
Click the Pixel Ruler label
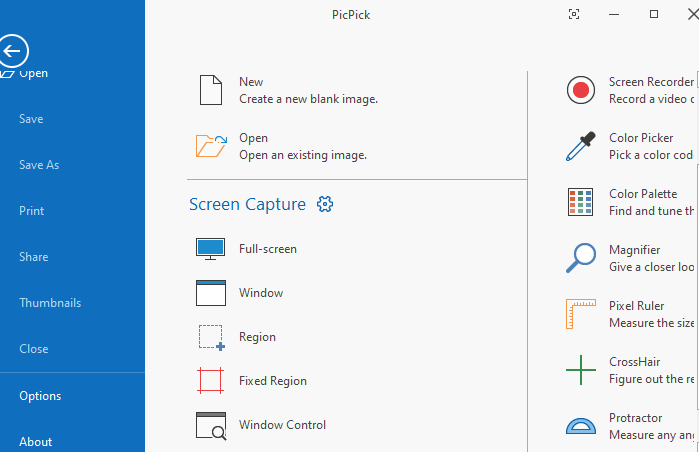click(x=637, y=306)
